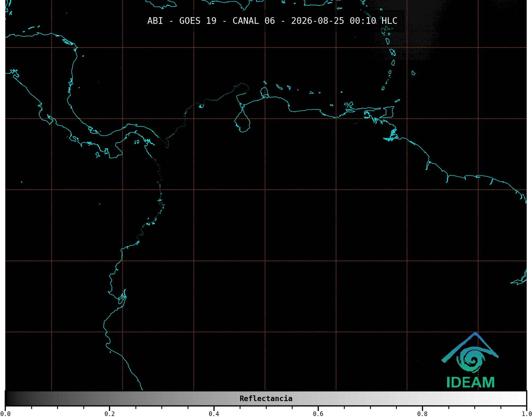The height and width of the screenshot is (417, 532).
Task: Click the 0.8 colorbar tick label
Action: pos(422,414)
